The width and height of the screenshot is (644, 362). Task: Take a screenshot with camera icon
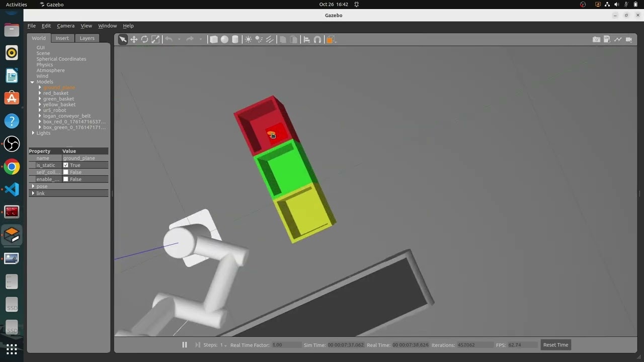click(x=596, y=40)
